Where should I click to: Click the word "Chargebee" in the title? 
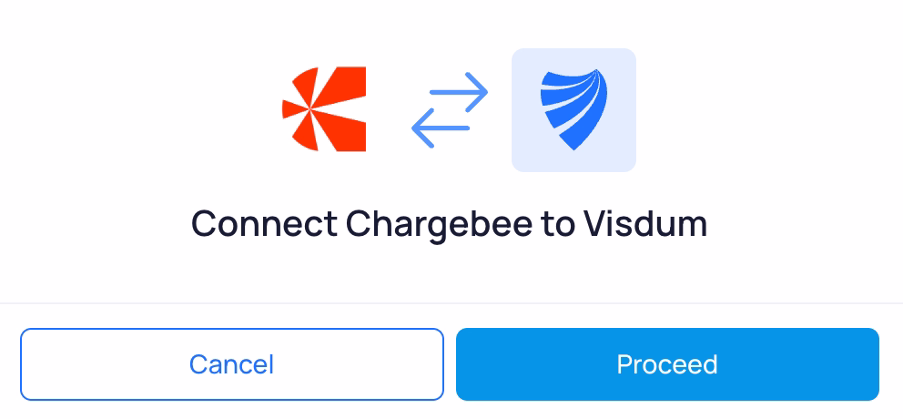439,225
